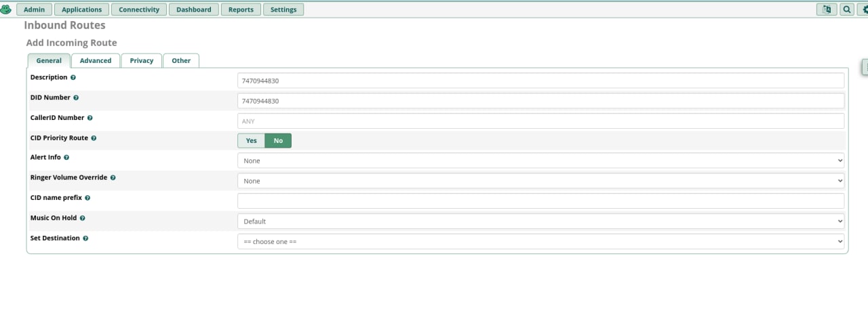Image resolution: width=868 pixels, height=330 pixels.
Task: Open the side list panel handle
Action: click(x=865, y=67)
